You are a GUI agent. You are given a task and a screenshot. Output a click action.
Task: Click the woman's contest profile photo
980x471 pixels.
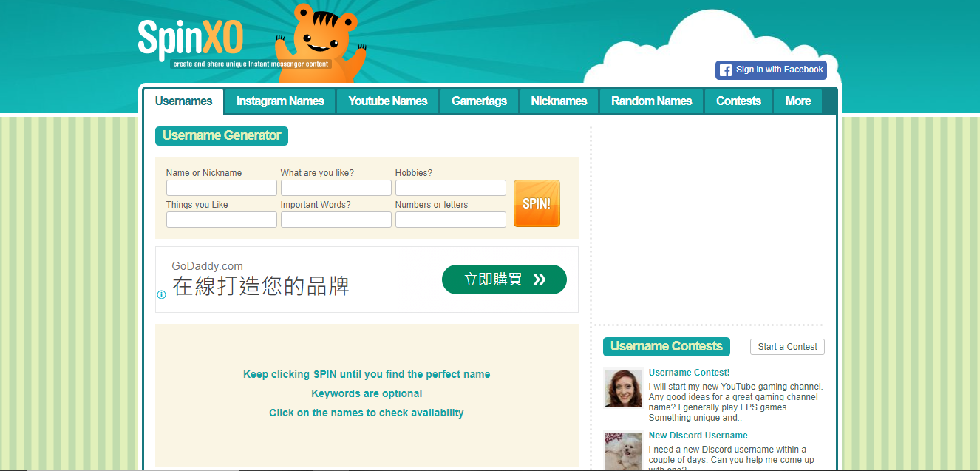pyautogui.click(x=623, y=388)
